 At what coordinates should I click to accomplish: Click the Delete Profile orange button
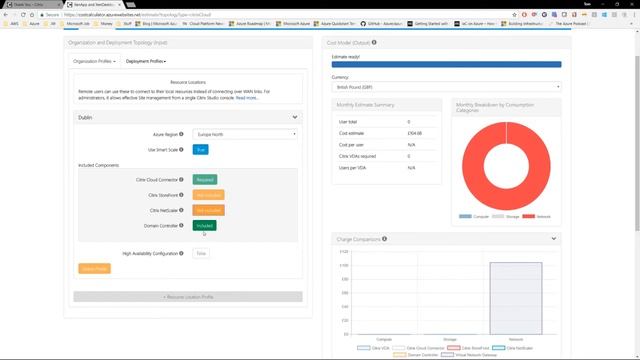pos(94,269)
